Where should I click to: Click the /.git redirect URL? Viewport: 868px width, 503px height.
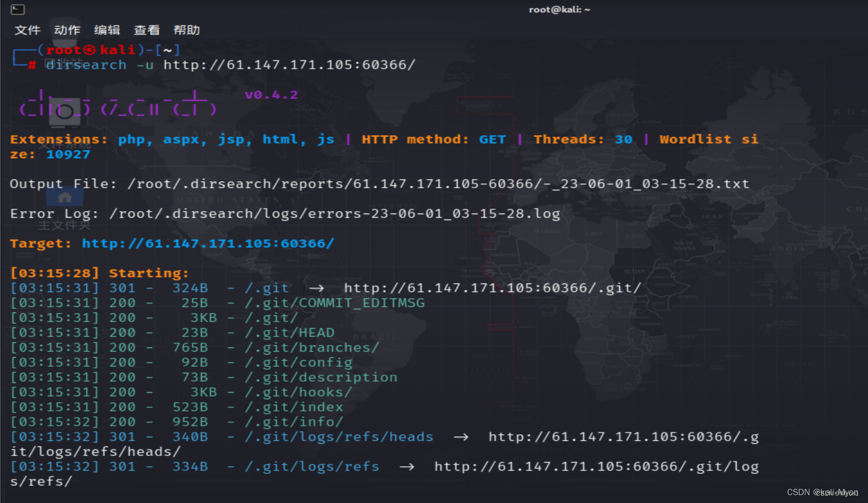tap(492, 288)
